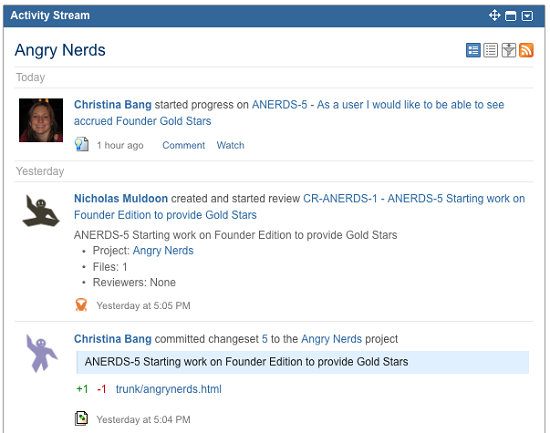The height and width of the screenshot is (433, 550).
Task: Click the purple Christina Bang avatar
Action: [x=41, y=353]
